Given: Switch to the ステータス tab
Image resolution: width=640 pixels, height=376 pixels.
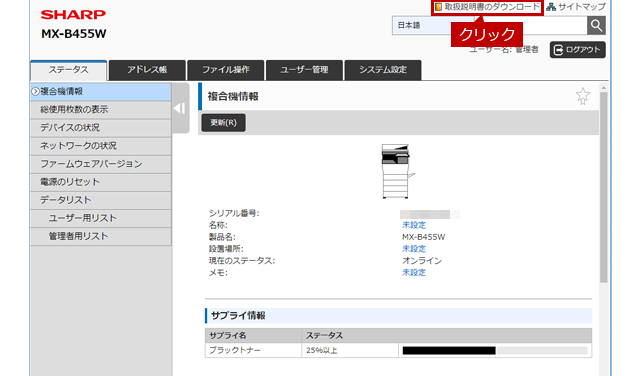Looking at the screenshot, I should tap(69, 70).
